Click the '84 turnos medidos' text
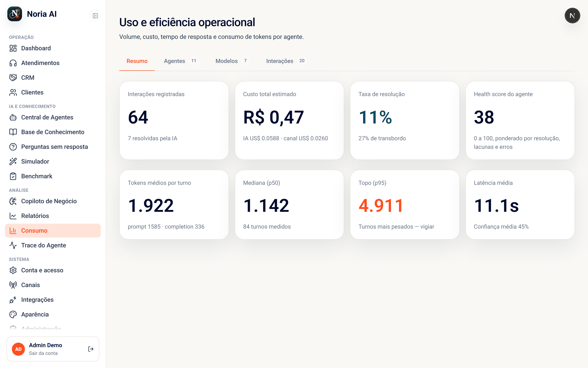Image resolution: width=588 pixels, height=368 pixels. [267, 227]
